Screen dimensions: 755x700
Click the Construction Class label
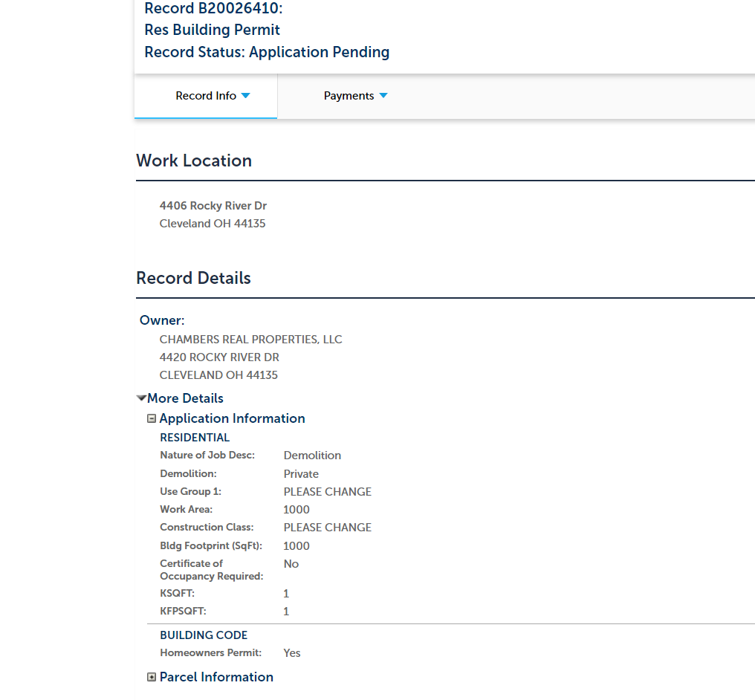click(207, 527)
